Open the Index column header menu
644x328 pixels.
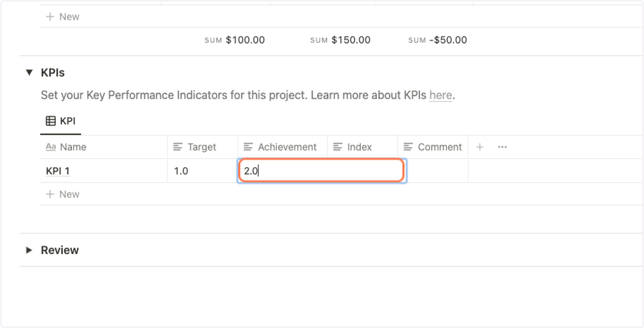(362, 147)
